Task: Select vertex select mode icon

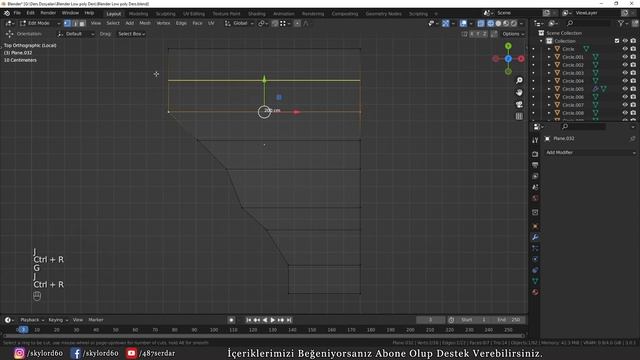Action: tap(67, 23)
